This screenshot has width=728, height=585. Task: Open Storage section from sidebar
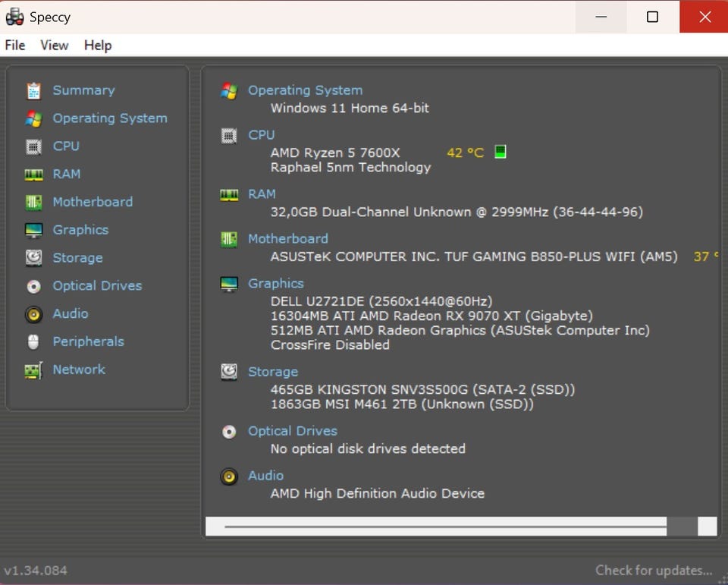click(78, 258)
